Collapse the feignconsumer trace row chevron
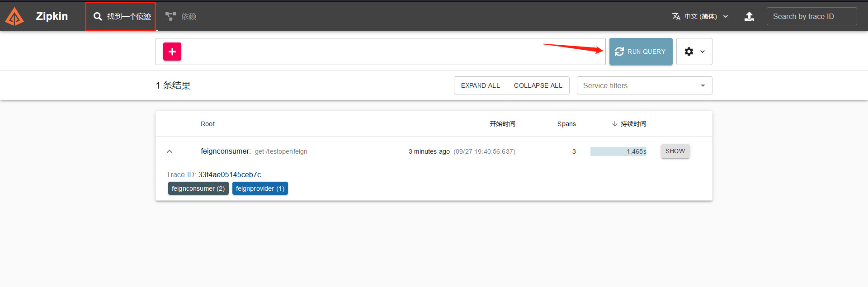Viewport: 868px width, 287px height. pyautogui.click(x=170, y=151)
